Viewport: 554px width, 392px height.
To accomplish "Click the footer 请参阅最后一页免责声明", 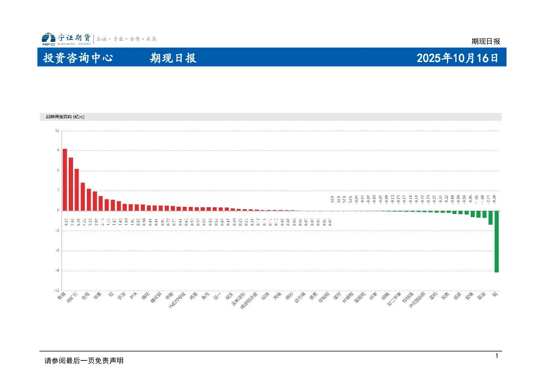I will click(84, 360).
